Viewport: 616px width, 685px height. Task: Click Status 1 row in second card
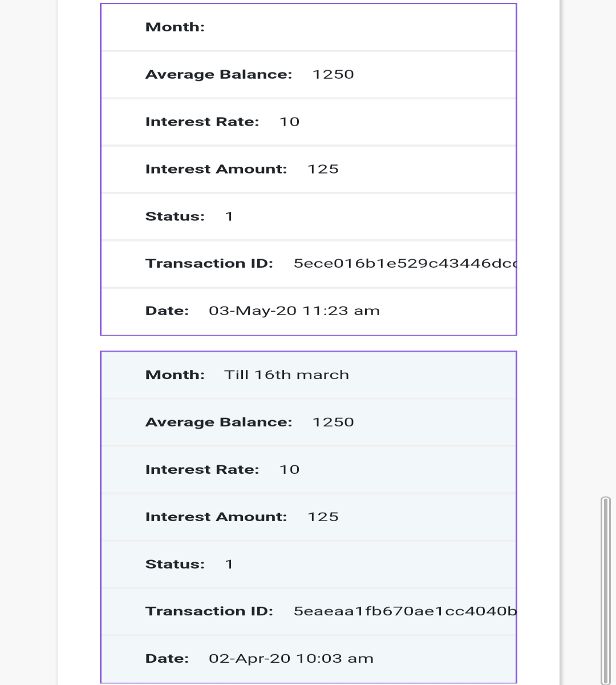(x=309, y=565)
